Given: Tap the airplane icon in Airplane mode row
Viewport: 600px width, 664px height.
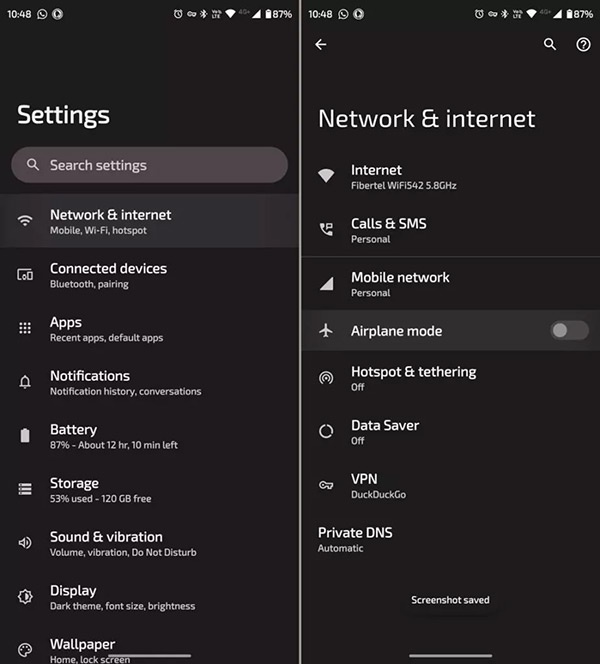Looking at the screenshot, I should coord(326,331).
